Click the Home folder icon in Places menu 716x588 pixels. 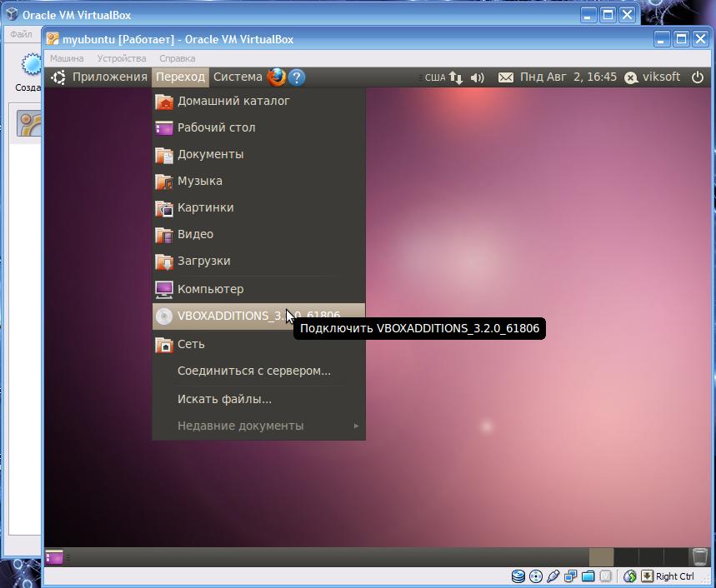[x=164, y=102]
